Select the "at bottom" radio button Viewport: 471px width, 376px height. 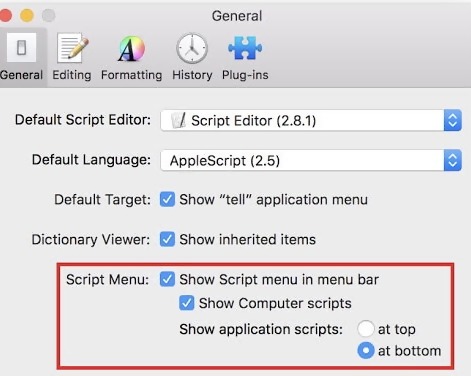(366, 351)
